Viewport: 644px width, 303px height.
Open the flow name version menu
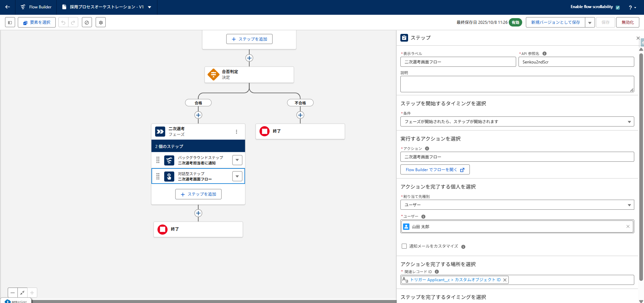tap(150, 7)
